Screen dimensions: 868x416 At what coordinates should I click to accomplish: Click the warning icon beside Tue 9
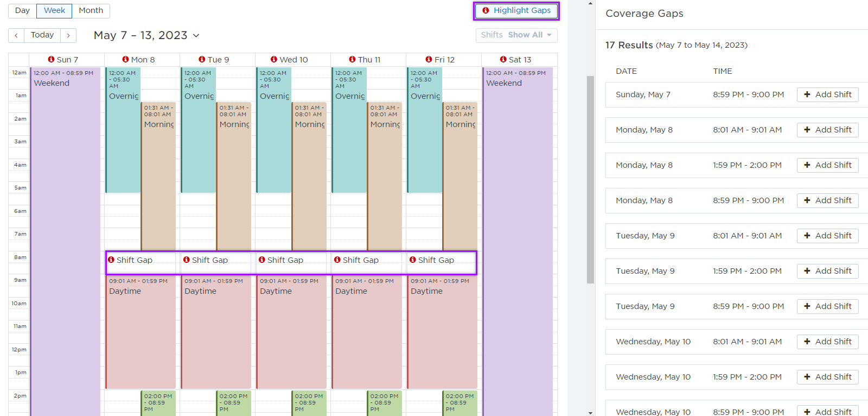(x=202, y=59)
